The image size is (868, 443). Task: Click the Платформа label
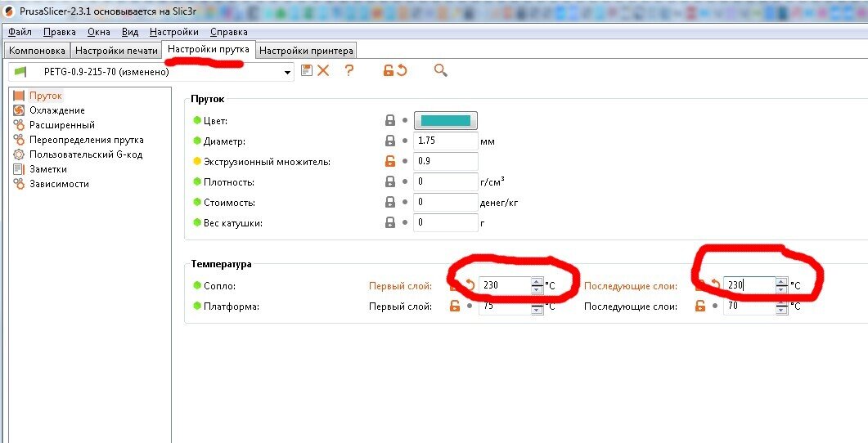click(232, 307)
